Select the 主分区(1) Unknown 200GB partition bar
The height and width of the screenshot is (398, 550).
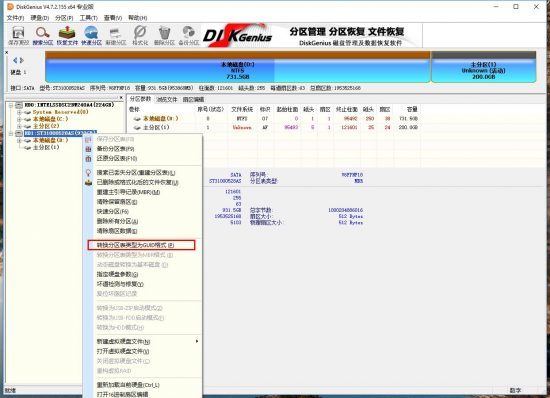pos(483,70)
